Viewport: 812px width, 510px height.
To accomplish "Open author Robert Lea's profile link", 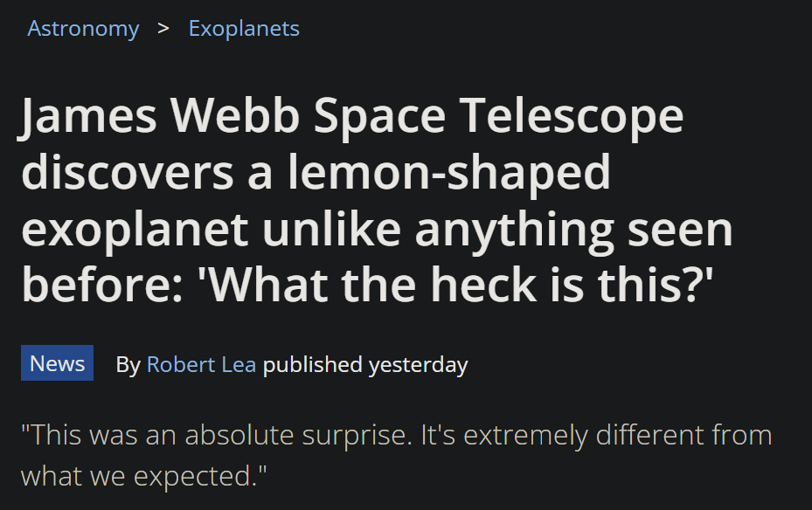I will (x=201, y=364).
